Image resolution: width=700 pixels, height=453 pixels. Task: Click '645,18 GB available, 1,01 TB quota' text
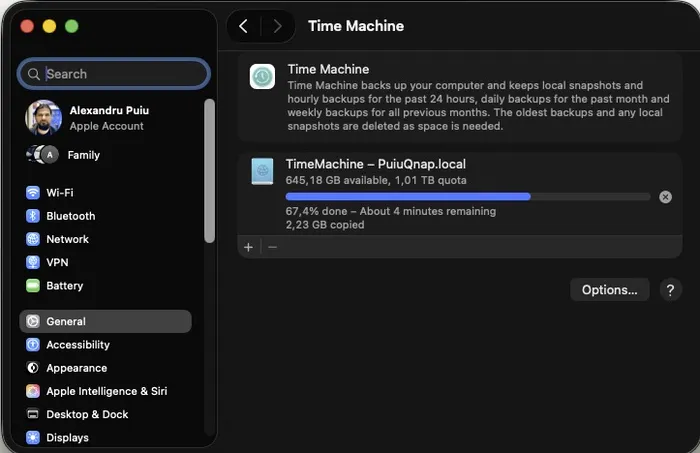376,180
